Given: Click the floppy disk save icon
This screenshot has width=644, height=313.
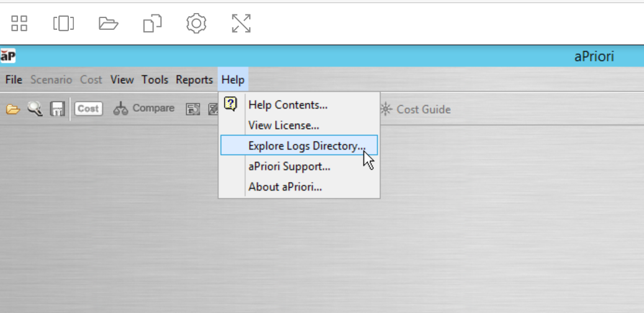Looking at the screenshot, I should 57,109.
